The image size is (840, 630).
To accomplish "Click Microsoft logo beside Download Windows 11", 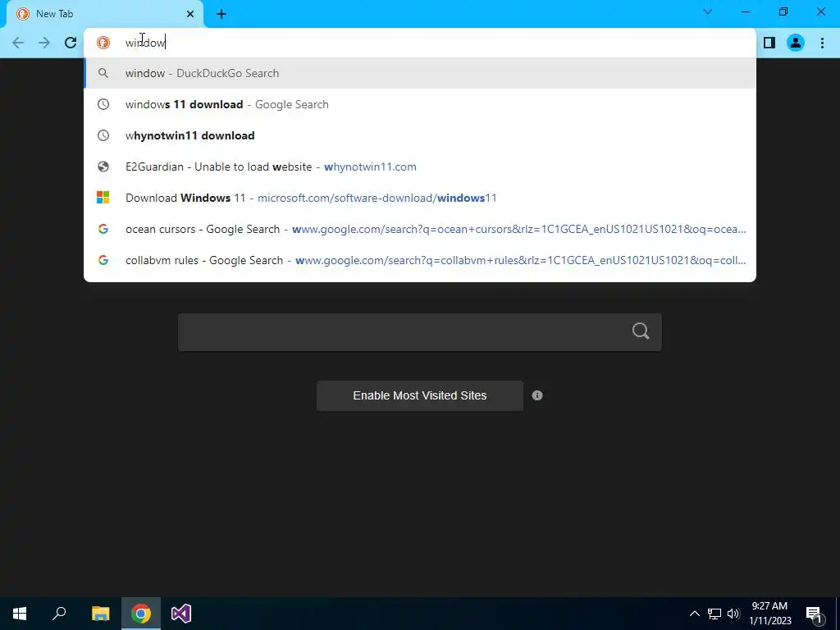I will click(x=103, y=198).
